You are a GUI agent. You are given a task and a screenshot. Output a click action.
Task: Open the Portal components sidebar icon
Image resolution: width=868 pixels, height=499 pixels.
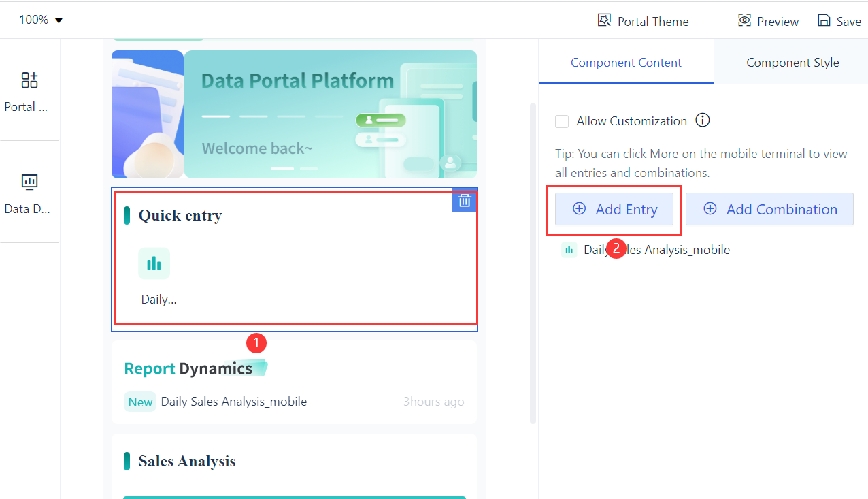(x=29, y=80)
